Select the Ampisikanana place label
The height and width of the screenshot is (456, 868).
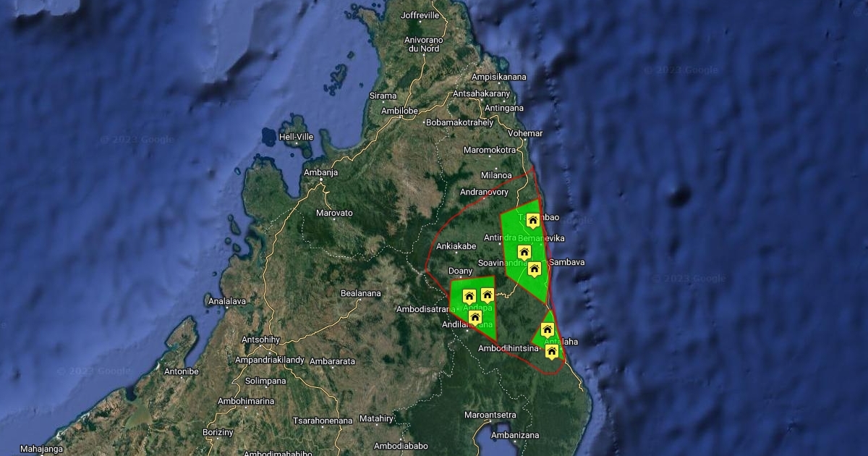(x=499, y=77)
